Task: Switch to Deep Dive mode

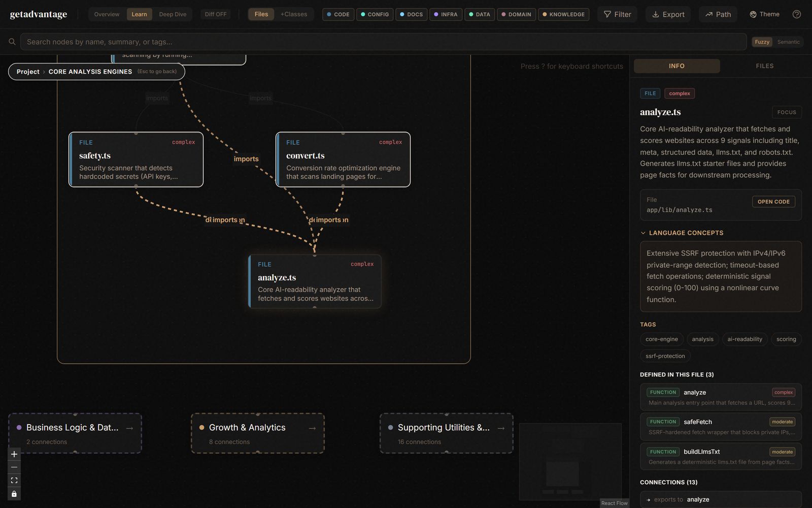Action: pos(173,14)
